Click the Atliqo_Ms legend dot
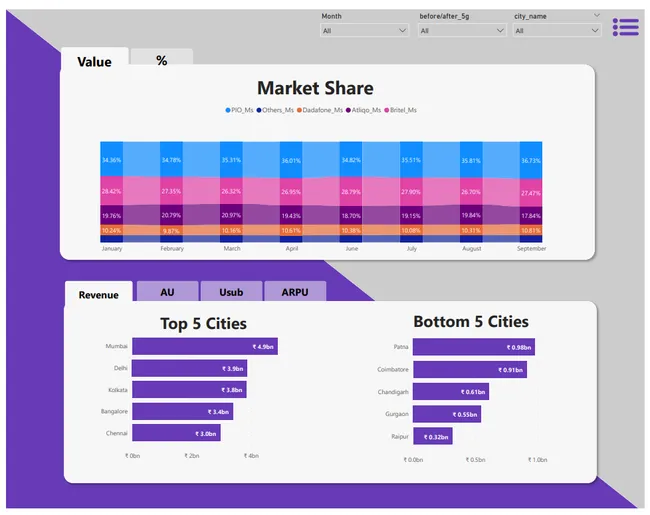Image resolution: width=650 pixels, height=515 pixels. click(x=348, y=110)
